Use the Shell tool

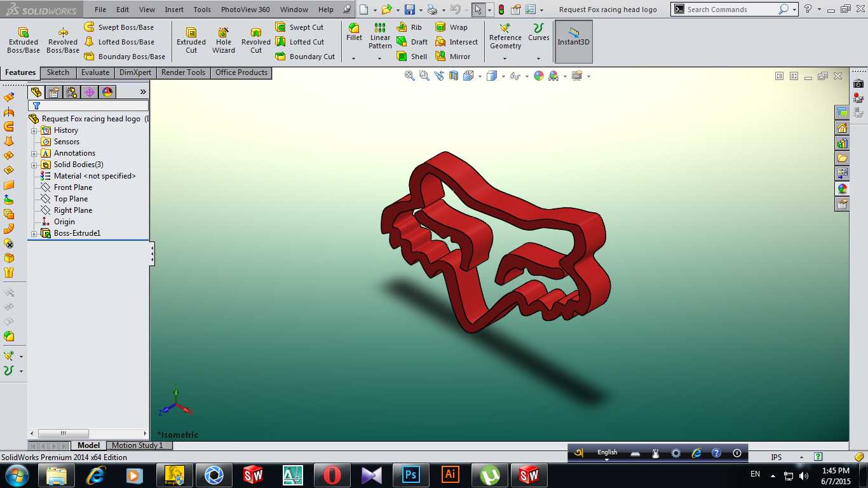coord(412,57)
